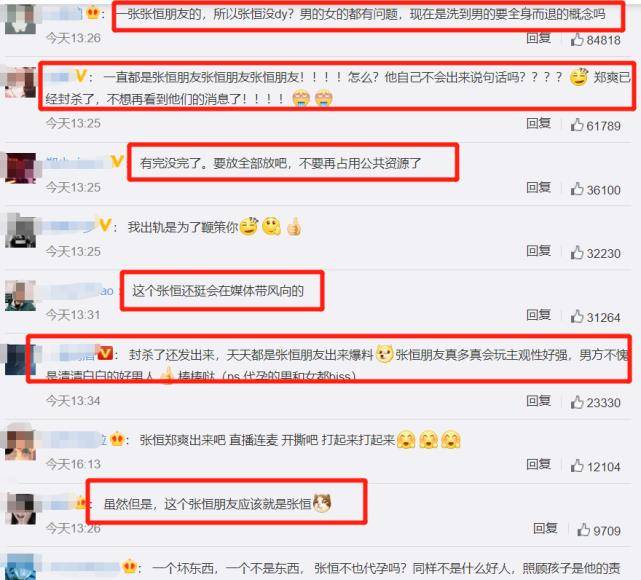This screenshot has width=641, height=580.
Task: Click the orange V badge on 封杀了还发出来 comment
Action: 105,352
